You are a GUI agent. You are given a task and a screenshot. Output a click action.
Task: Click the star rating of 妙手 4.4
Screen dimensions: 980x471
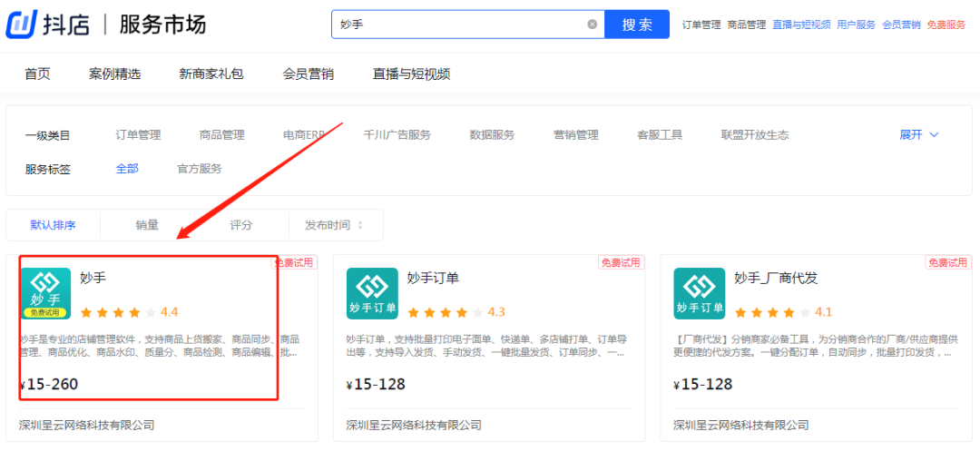tap(118, 312)
